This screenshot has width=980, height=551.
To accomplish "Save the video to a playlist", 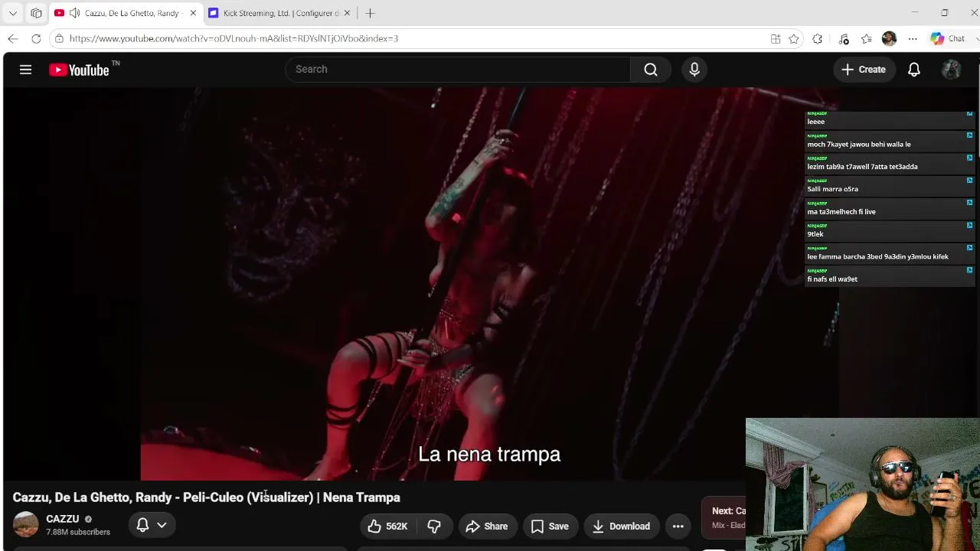I will (550, 527).
